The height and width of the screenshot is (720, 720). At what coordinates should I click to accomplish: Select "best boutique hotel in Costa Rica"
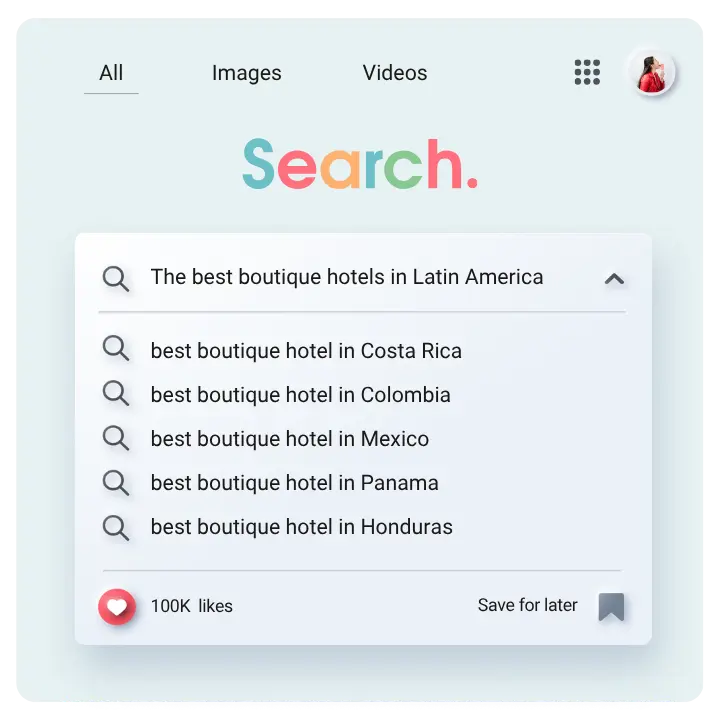point(306,351)
